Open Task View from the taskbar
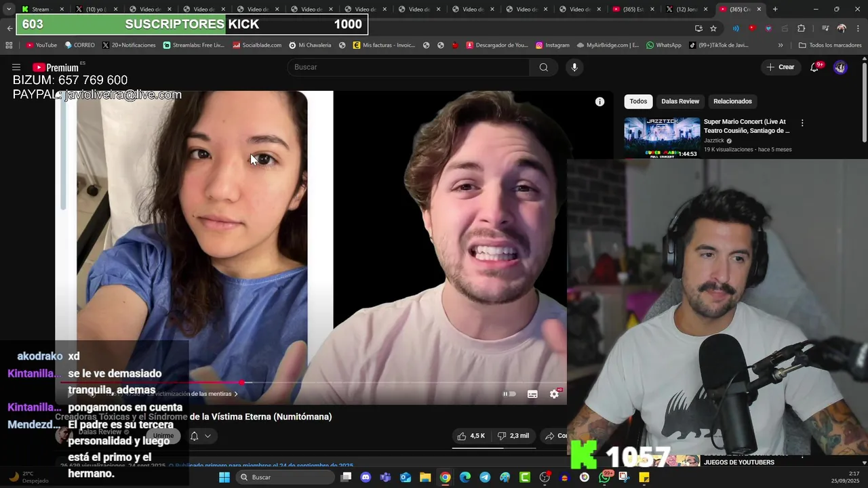 (x=346, y=477)
